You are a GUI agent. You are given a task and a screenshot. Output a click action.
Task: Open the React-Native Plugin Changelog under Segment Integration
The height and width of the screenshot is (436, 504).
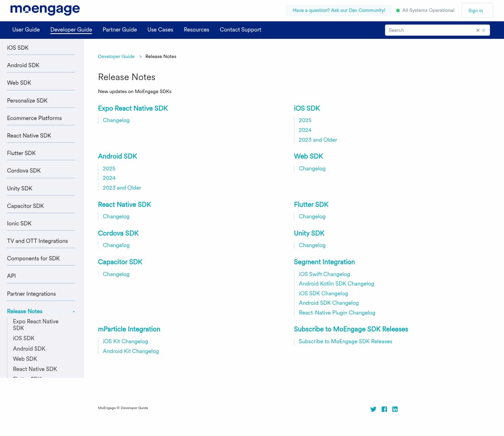click(x=337, y=312)
